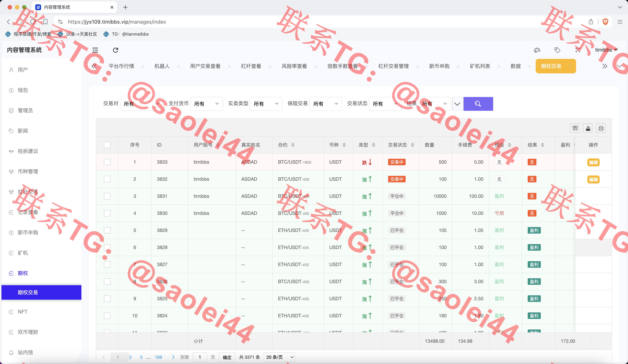Screen dimensions: 628x364
Task: Select 期权交易 in the sidebar
Action: pyautogui.click(x=41, y=292)
